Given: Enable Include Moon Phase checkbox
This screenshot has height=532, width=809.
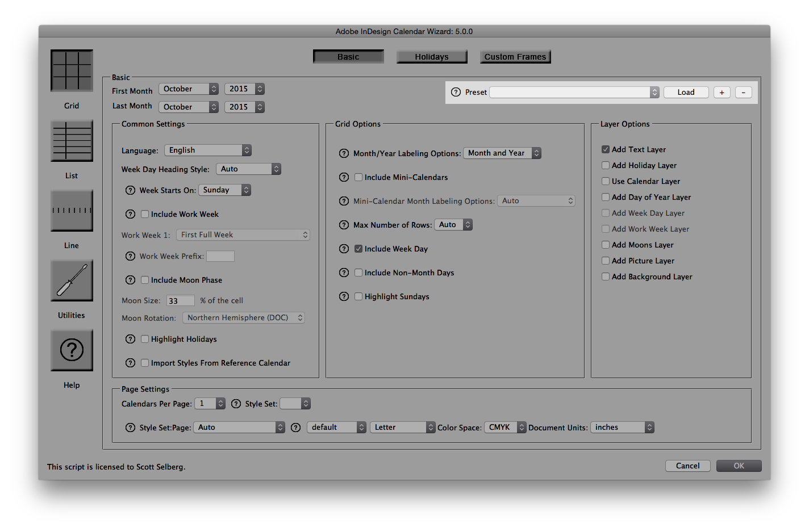Looking at the screenshot, I should [x=145, y=280].
